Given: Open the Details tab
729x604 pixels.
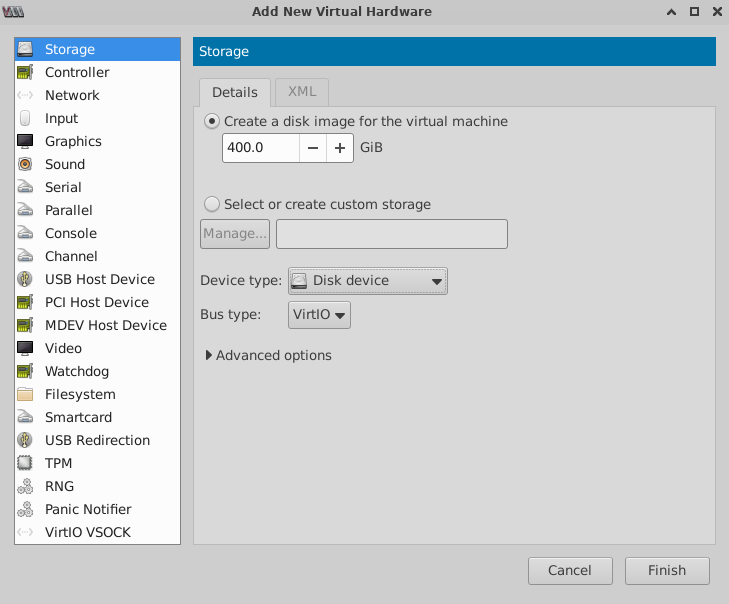Looking at the screenshot, I should 235,92.
